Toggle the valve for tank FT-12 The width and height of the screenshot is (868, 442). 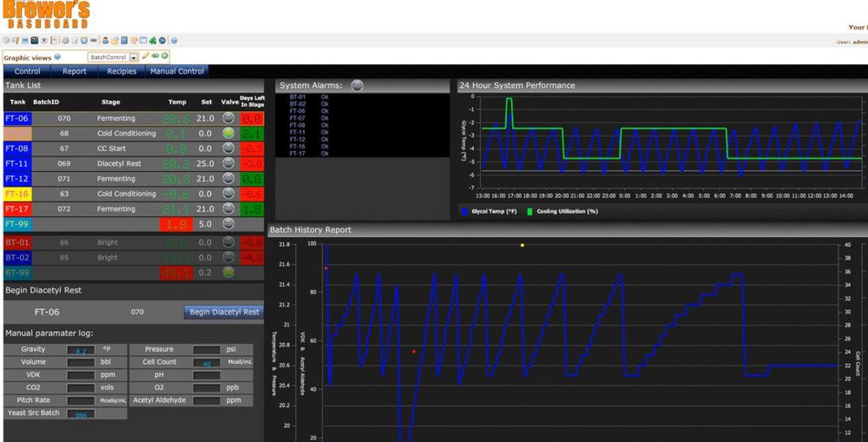pyautogui.click(x=228, y=178)
